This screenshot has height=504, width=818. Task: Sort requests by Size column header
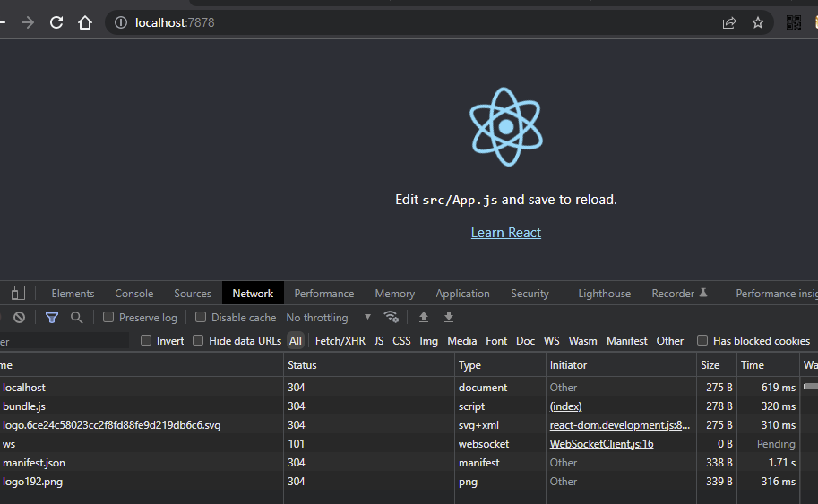tap(716, 365)
